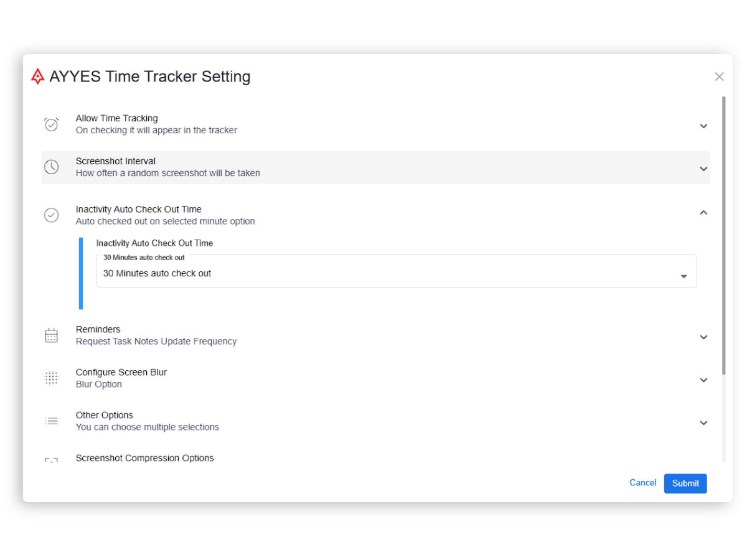Image resolution: width=747 pixels, height=560 pixels.
Task: Click the alarm clock icon beside Allow Time Tracking
Action: [51, 124]
